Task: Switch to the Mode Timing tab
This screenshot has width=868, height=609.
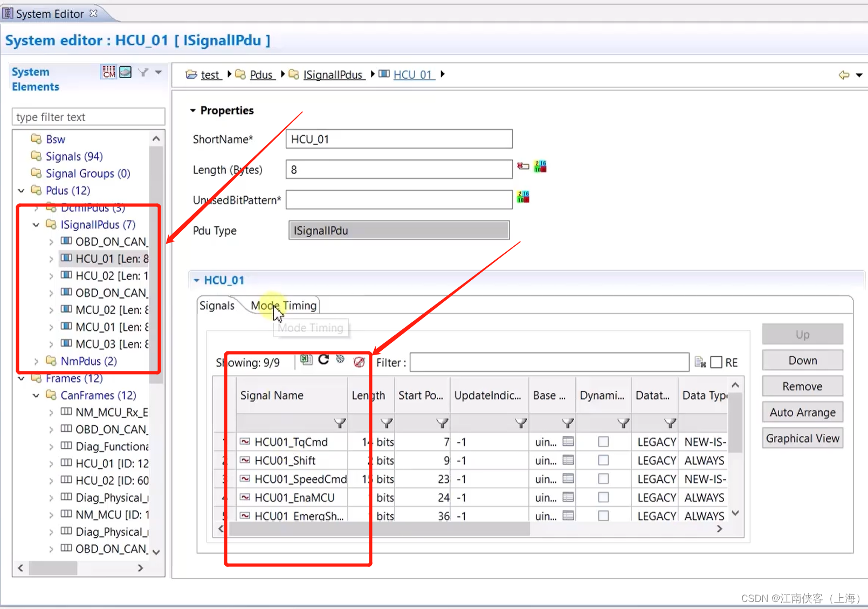Action: click(x=284, y=306)
